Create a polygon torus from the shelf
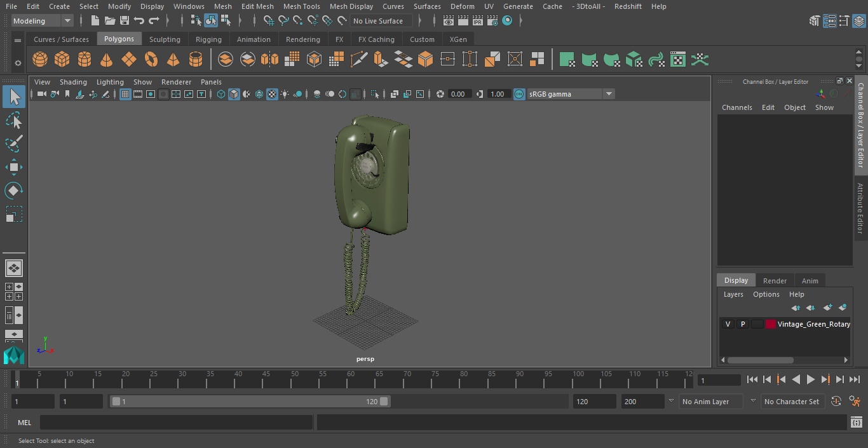The height and width of the screenshot is (448, 868). tap(151, 60)
